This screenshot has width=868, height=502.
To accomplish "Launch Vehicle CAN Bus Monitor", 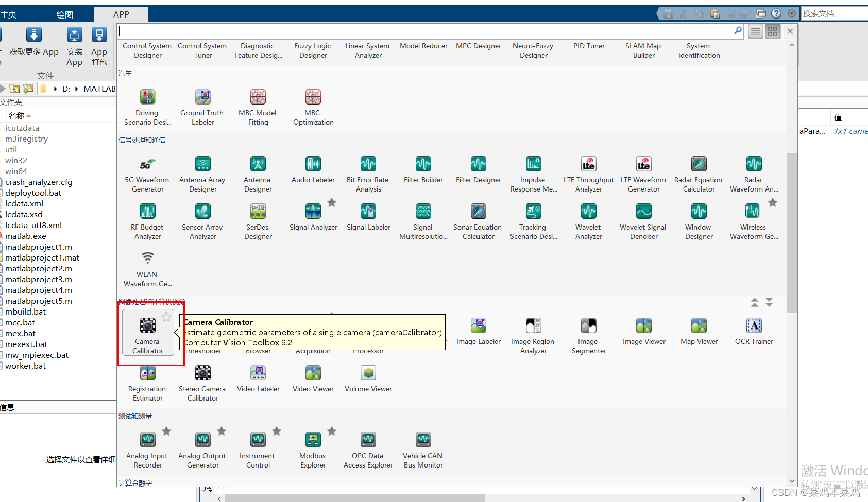I will tap(423, 450).
